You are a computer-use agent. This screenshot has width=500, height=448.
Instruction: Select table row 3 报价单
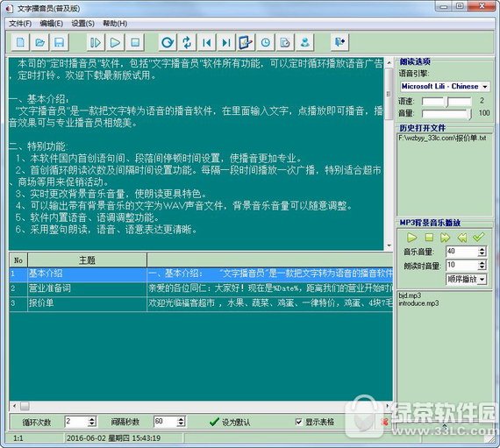[x=201, y=303]
